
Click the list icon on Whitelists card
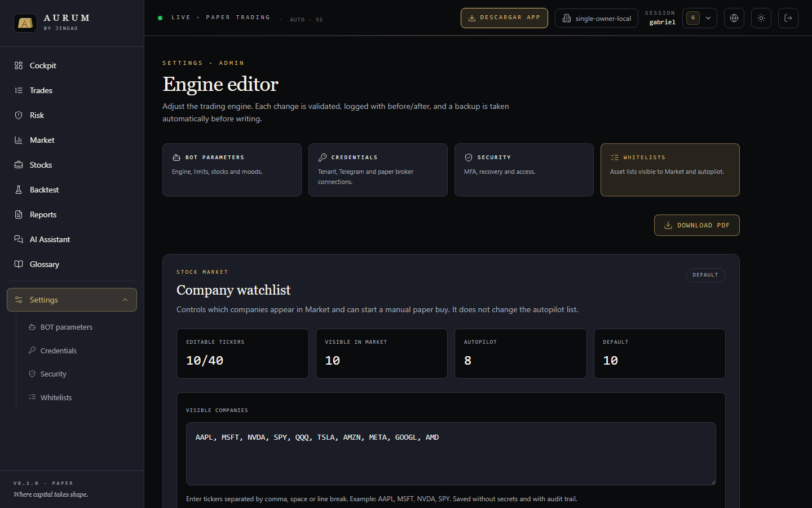[615, 157]
